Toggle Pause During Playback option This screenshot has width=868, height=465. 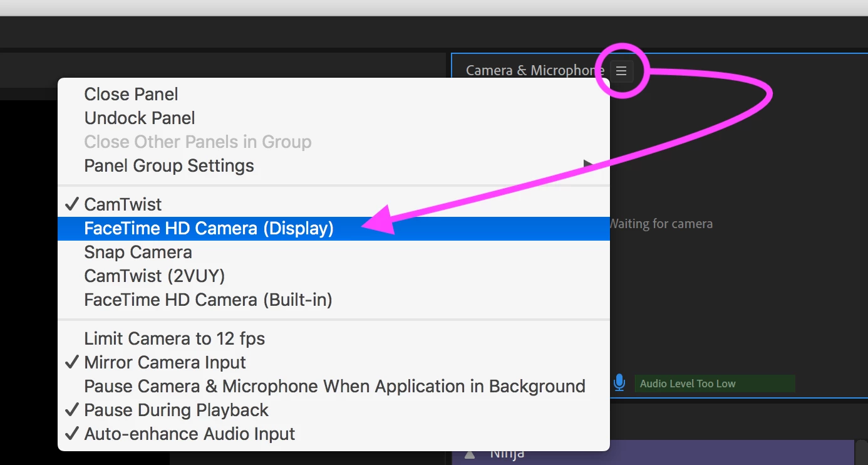pos(333,410)
